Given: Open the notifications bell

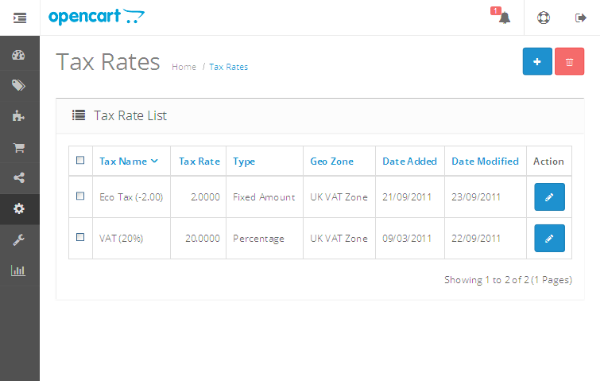Looking at the screenshot, I should (x=504, y=18).
